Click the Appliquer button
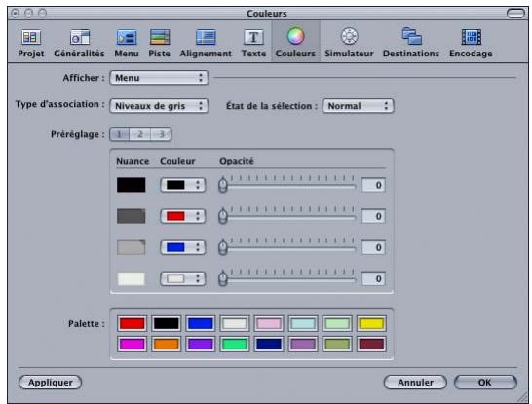This screenshot has width=532, height=404. (51, 382)
